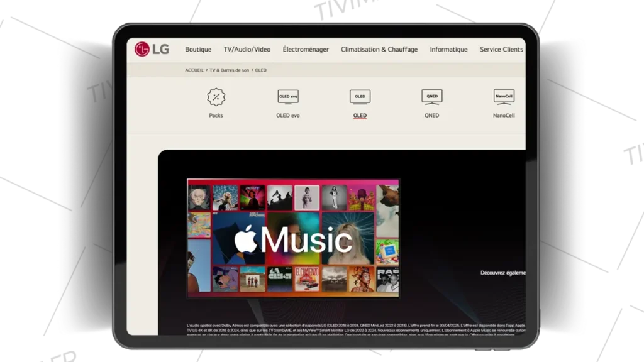Select the OLED evo TV icon
This screenshot has height=362, width=644.
coord(288,97)
